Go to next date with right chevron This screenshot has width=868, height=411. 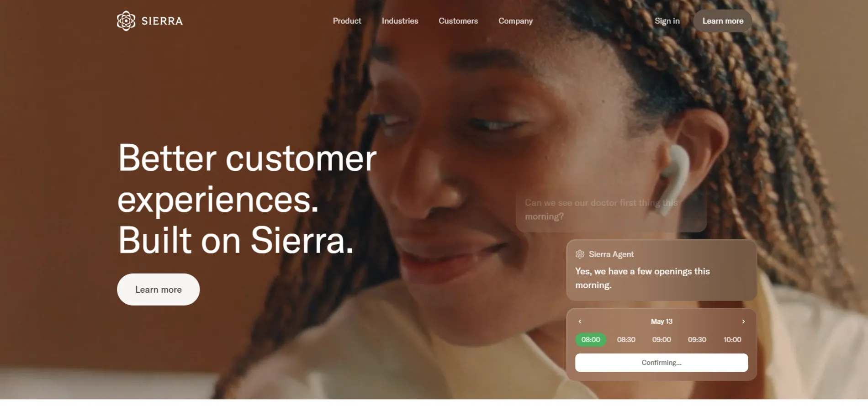pos(743,321)
